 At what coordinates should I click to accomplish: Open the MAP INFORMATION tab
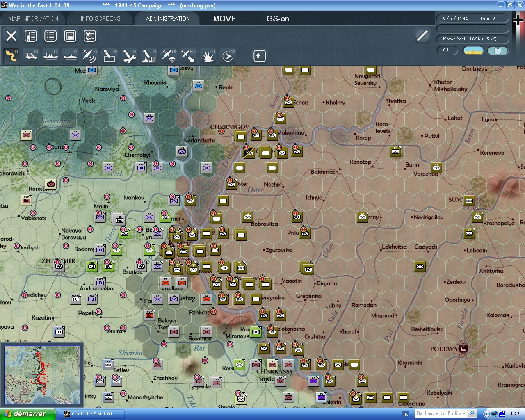[33, 18]
